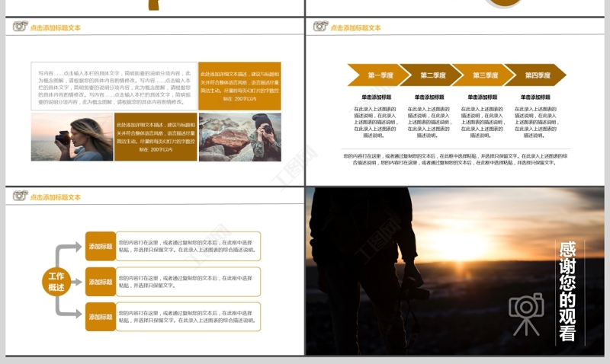Select the camera-on-tripod icon on the closing slide
The image size is (610, 364).
526,313
